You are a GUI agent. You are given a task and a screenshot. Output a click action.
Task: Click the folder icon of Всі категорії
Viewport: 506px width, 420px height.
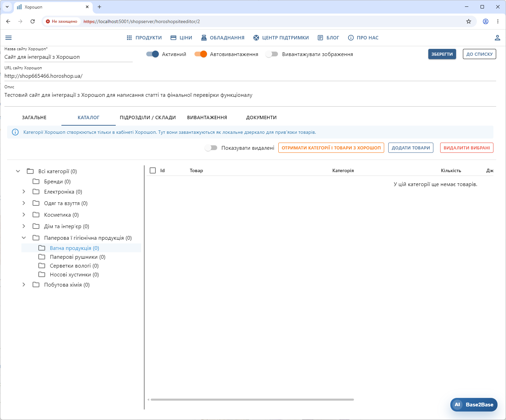30,171
